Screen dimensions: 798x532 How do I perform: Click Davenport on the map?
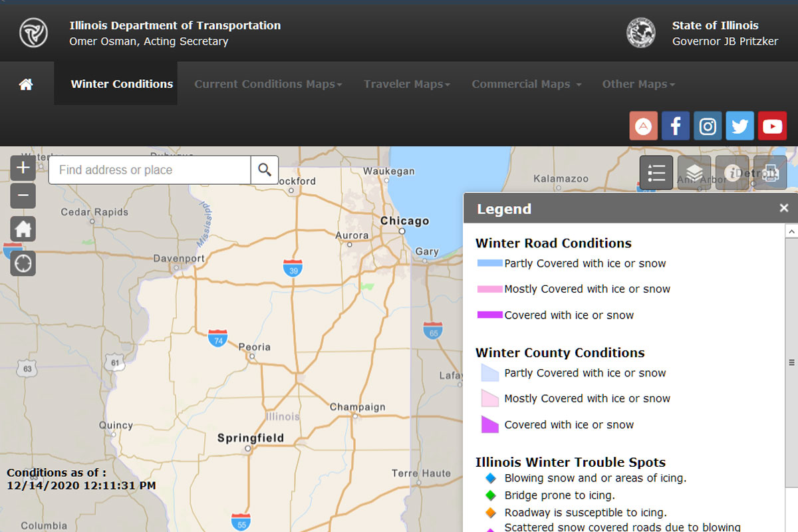(x=179, y=259)
